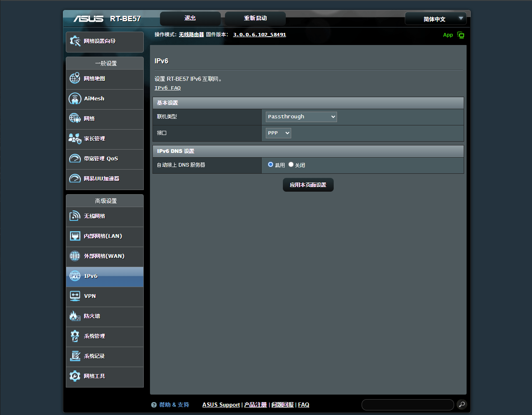Click the bottom search input field
The height and width of the screenshot is (415, 532).
point(407,405)
